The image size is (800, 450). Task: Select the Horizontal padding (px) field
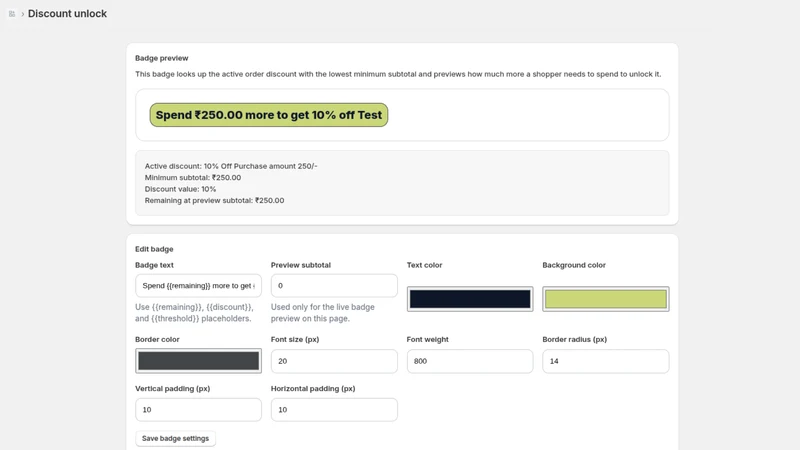334,410
